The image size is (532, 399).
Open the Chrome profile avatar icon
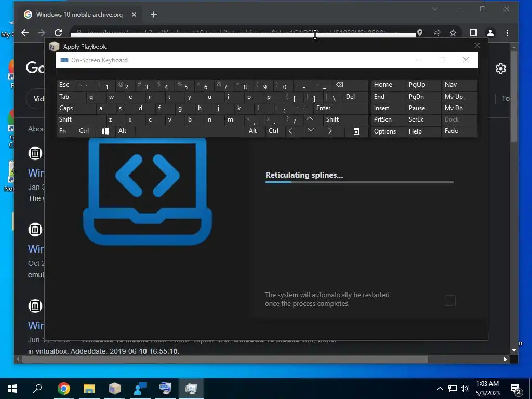(490, 33)
